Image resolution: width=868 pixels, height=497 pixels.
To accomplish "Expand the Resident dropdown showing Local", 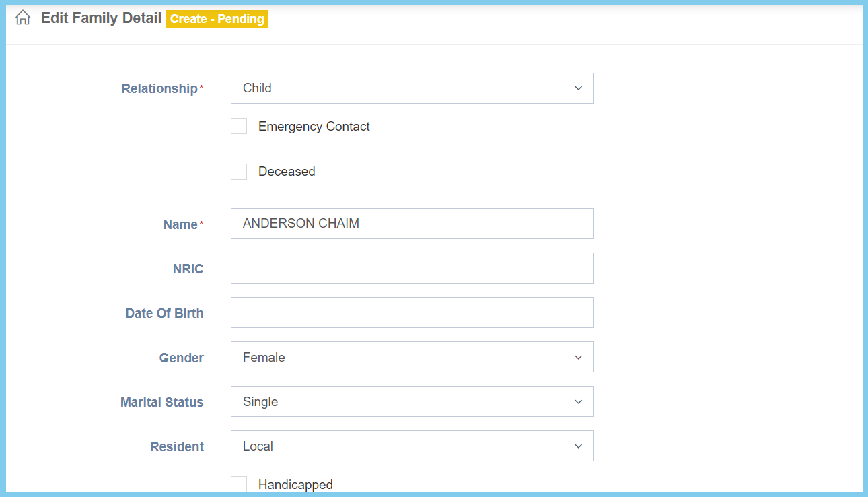I will (x=412, y=446).
